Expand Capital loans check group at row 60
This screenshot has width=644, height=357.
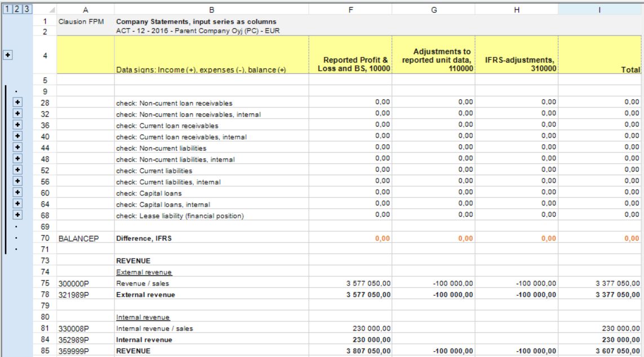click(x=17, y=193)
